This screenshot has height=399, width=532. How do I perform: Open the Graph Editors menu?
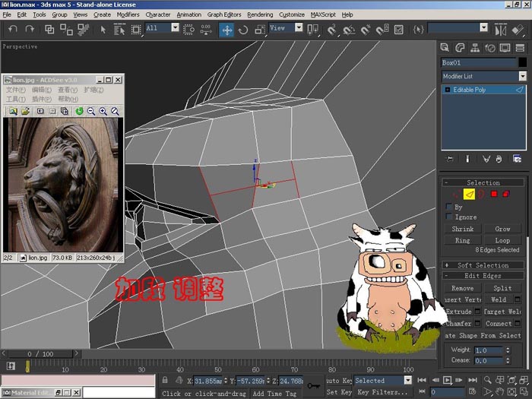click(224, 14)
